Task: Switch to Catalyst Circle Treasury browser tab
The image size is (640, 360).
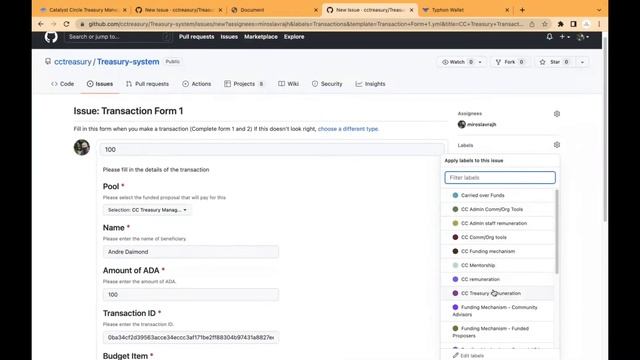Action: [84, 10]
